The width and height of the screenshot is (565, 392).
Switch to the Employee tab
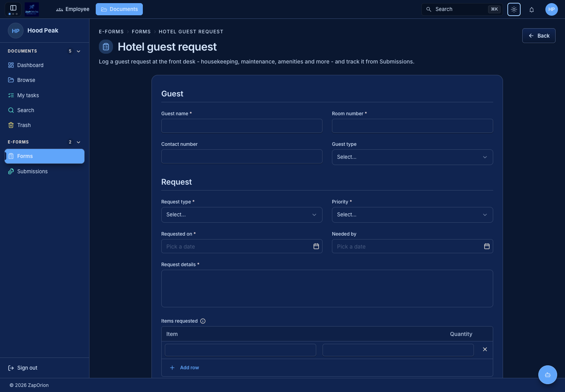click(x=73, y=9)
